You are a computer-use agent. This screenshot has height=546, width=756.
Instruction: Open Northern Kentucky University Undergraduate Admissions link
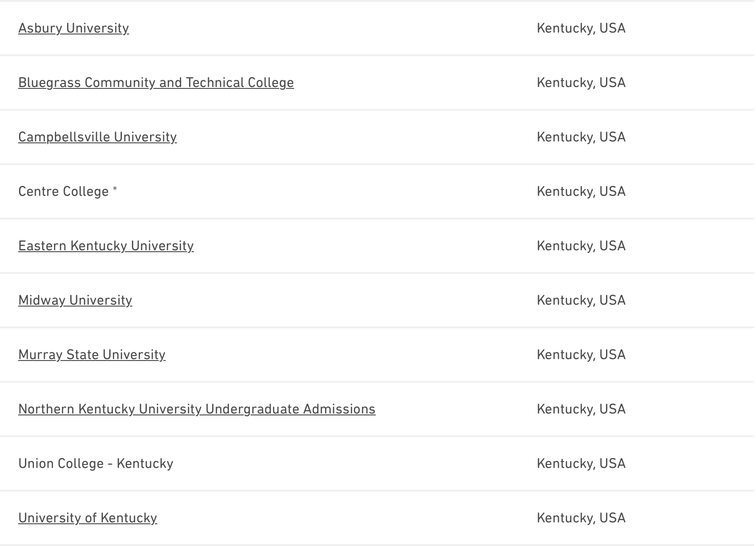coord(197,409)
